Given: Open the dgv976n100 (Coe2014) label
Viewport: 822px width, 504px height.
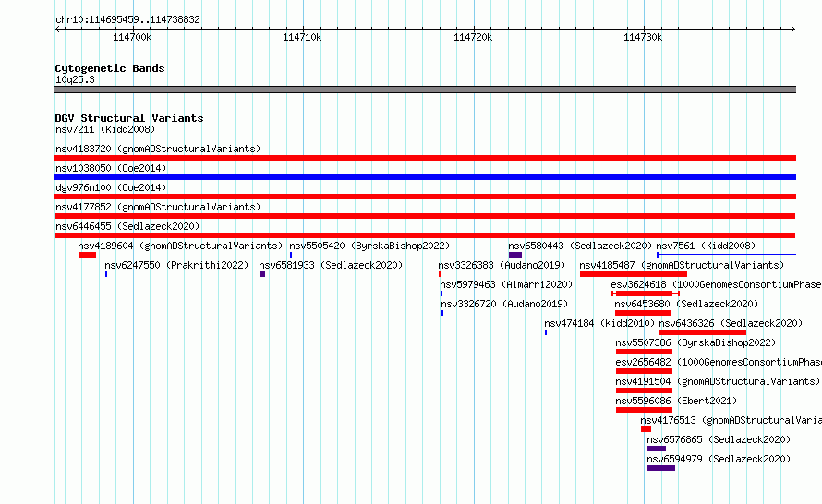Looking at the screenshot, I should tap(111, 187).
